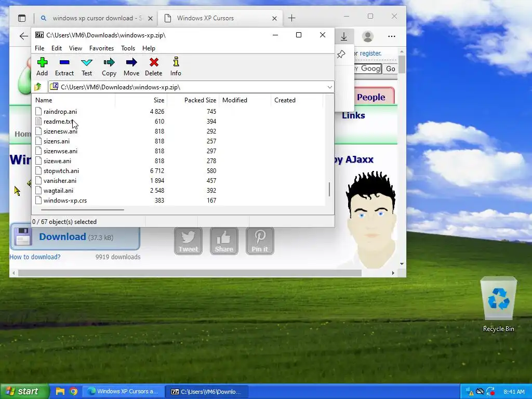The image size is (532, 399).
Task: Click the browser profile avatar icon
Action: tap(367, 36)
